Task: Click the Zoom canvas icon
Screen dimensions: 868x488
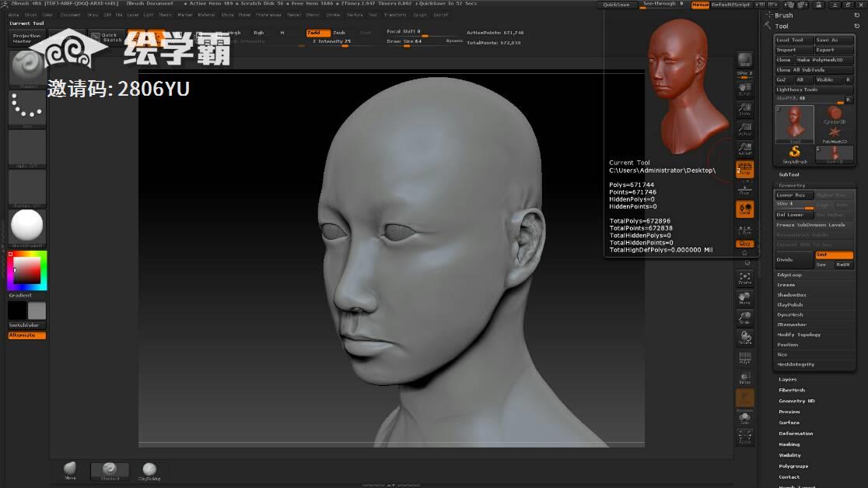Action: click(x=744, y=110)
